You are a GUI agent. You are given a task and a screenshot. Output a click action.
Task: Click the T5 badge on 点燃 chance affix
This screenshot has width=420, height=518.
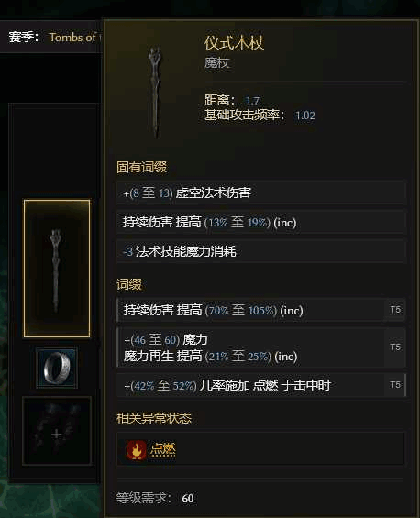(395, 385)
